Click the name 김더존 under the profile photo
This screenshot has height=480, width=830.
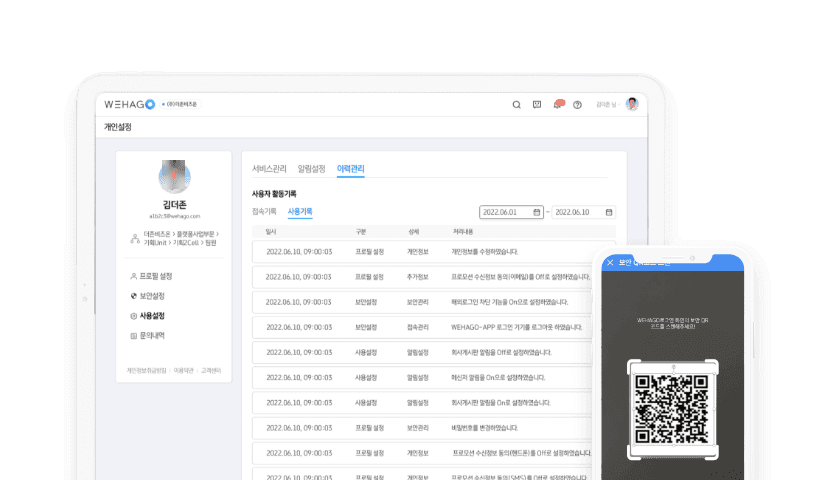[175, 205]
